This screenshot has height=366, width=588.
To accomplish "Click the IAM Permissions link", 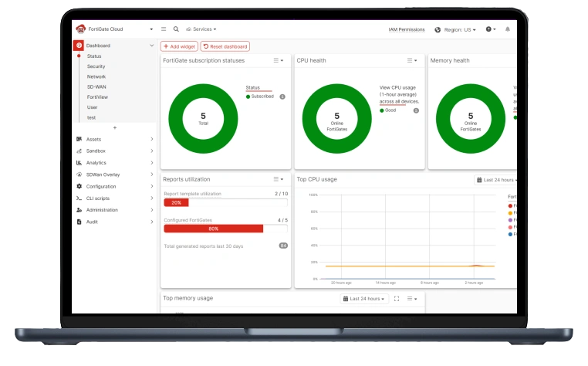I will (x=406, y=29).
